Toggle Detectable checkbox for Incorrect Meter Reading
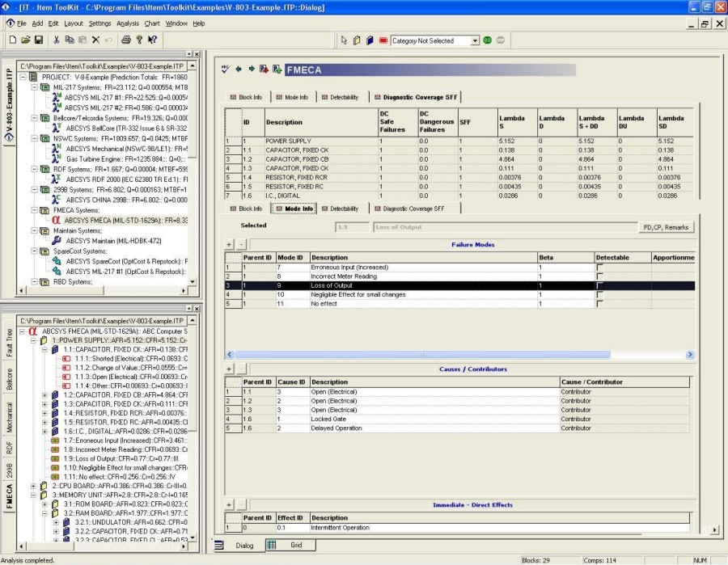The height and width of the screenshot is (565, 728). pyautogui.click(x=600, y=276)
